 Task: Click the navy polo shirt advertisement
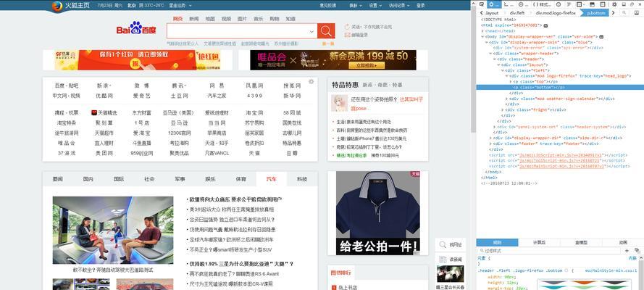pos(378,212)
